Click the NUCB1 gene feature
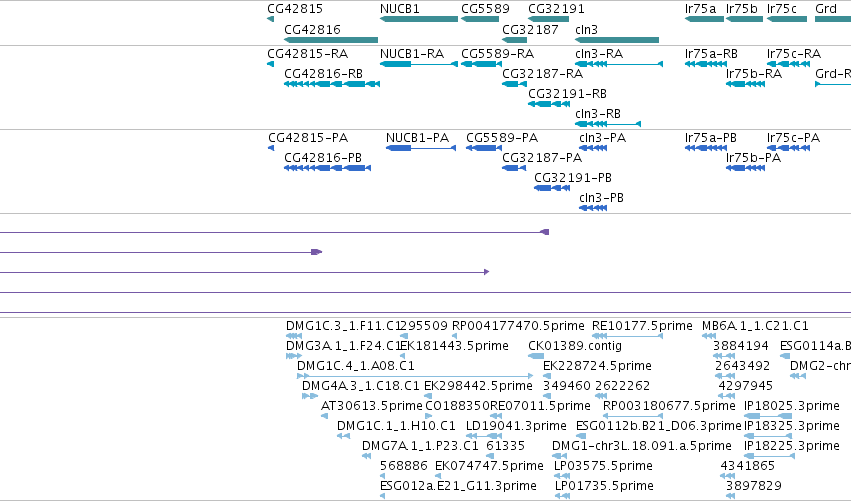Screen dimensions: 851x501 (418, 19)
